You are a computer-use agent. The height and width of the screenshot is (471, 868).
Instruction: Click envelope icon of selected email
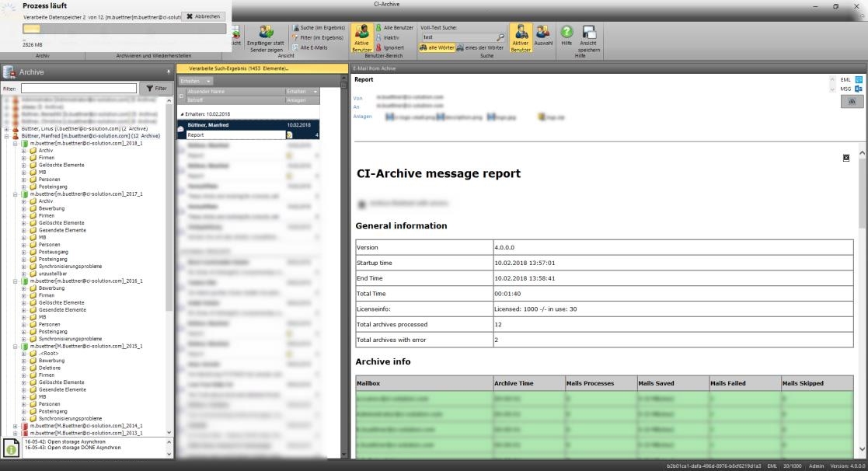point(180,129)
